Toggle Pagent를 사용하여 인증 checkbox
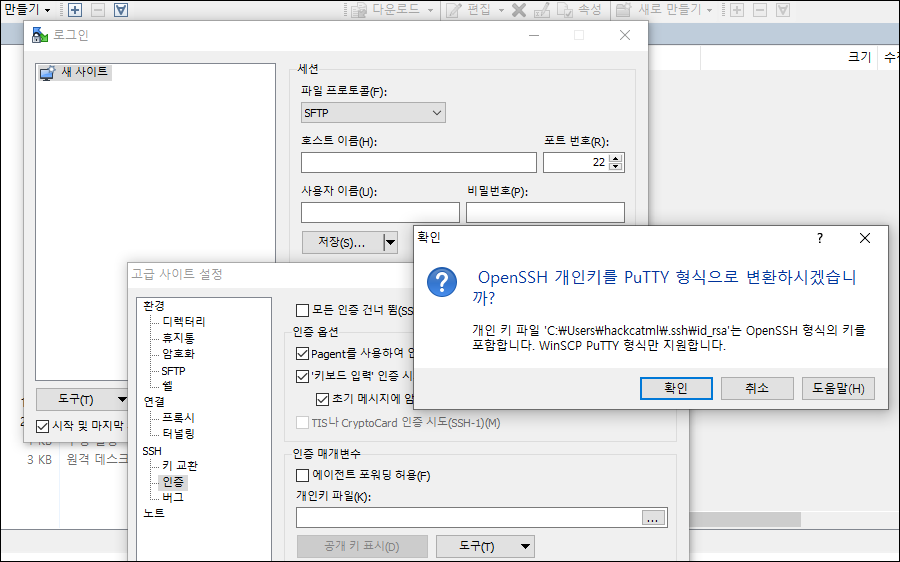 (302, 353)
